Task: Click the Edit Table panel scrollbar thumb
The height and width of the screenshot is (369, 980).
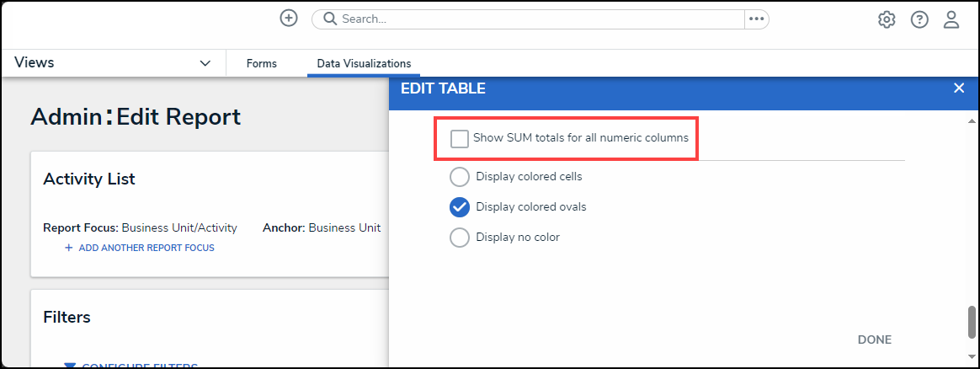Action: tap(973, 321)
